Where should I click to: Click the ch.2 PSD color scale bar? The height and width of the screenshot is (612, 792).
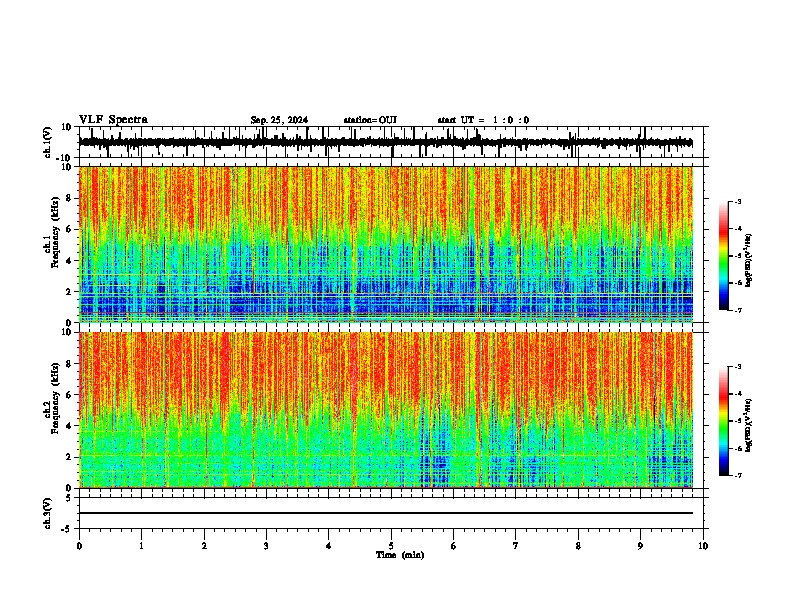click(x=724, y=421)
